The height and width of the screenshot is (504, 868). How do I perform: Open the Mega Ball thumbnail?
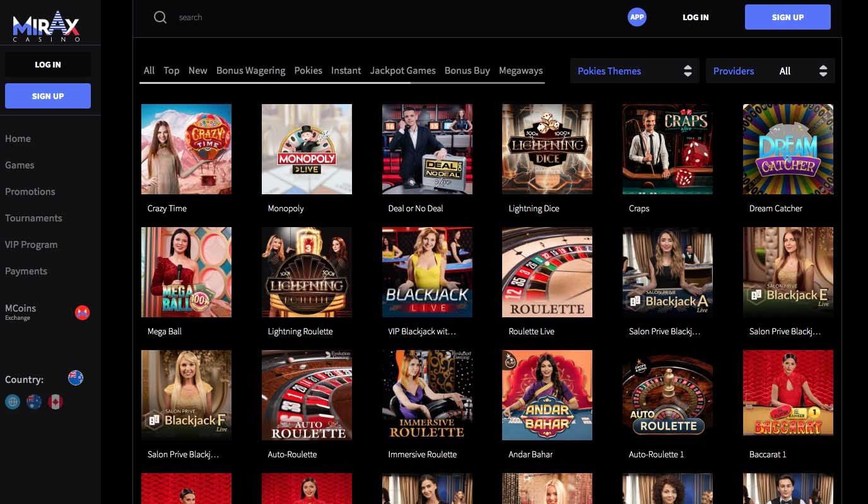tap(186, 272)
